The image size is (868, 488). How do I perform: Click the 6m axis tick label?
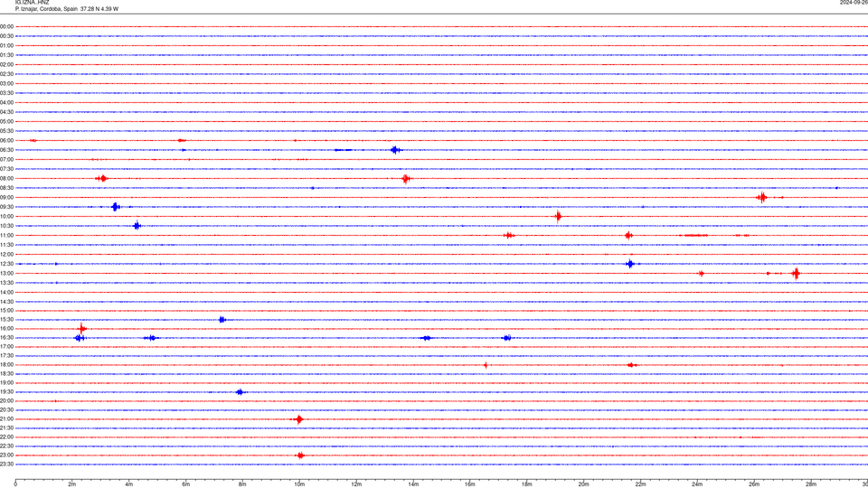point(186,484)
